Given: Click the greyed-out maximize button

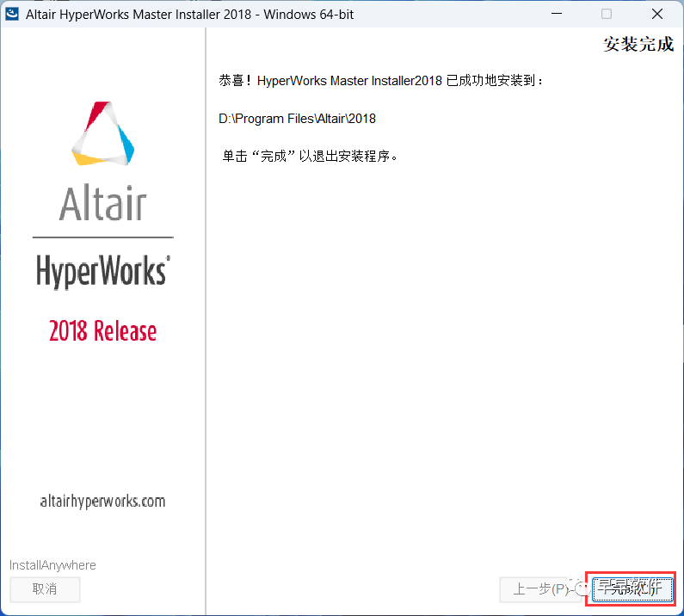Looking at the screenshot, I should point(607,14).
